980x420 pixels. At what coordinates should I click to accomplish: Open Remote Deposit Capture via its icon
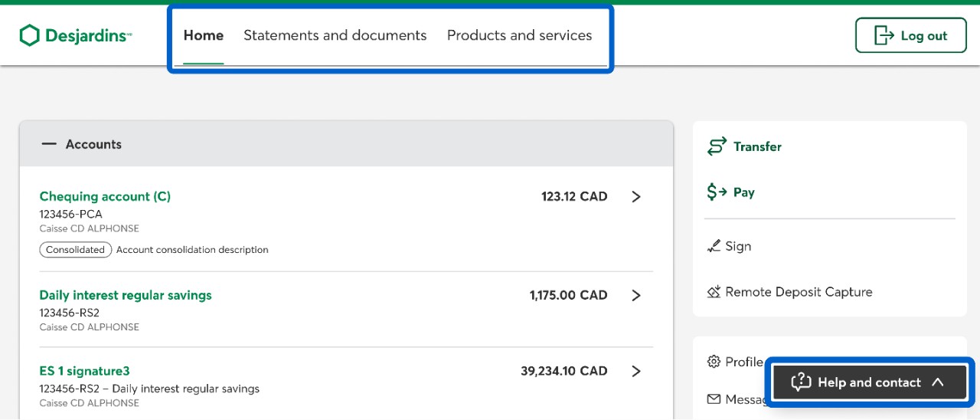tap(714, 292)
